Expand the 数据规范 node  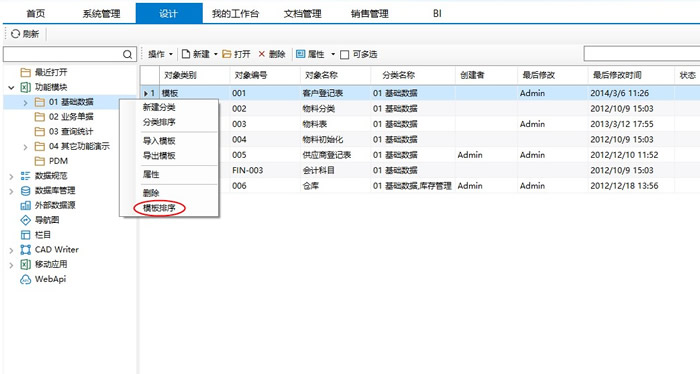11,177
